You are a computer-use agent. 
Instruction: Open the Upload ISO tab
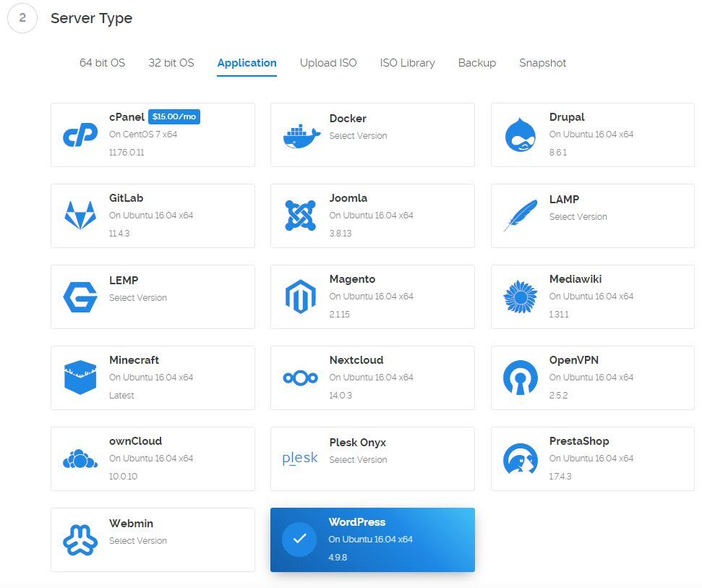click(x=328, y=63)
